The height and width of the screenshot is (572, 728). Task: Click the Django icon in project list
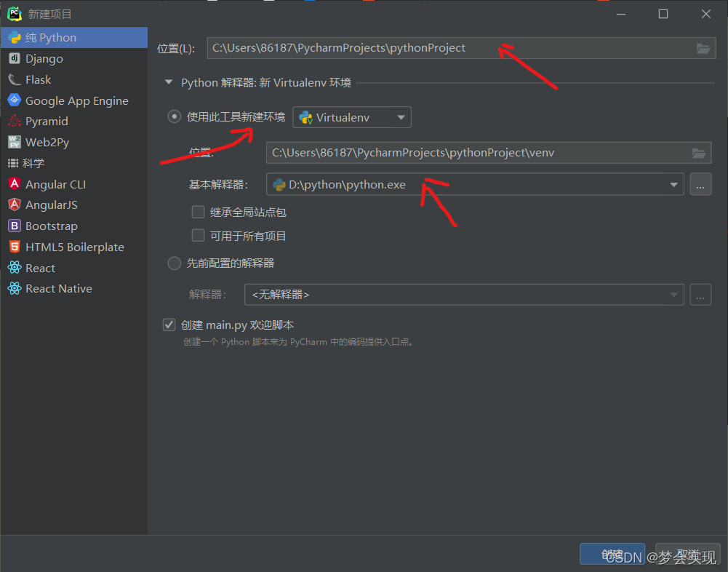[x=15, y=58]
